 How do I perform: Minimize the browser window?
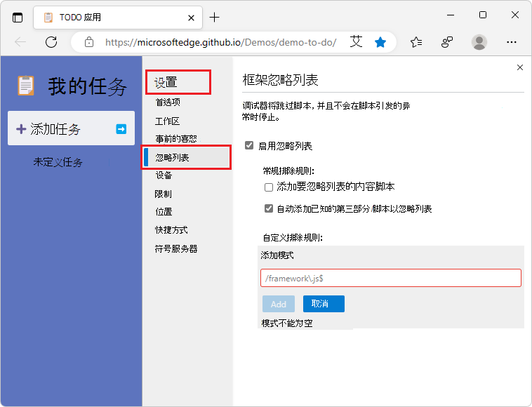451,15
